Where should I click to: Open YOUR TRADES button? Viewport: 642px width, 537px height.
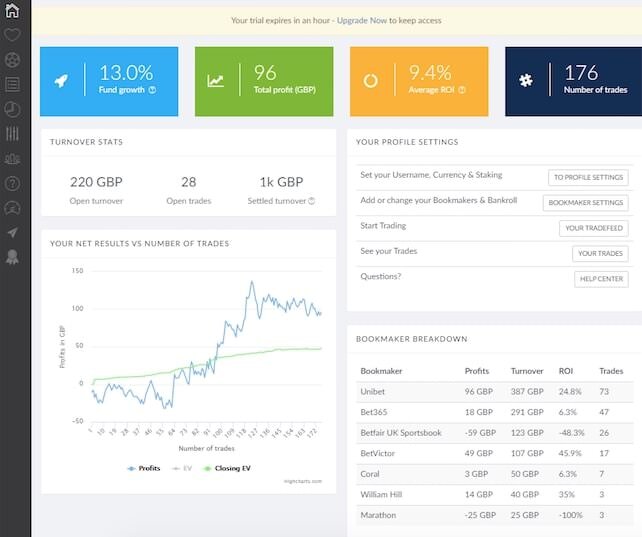(x=600, y=254)
